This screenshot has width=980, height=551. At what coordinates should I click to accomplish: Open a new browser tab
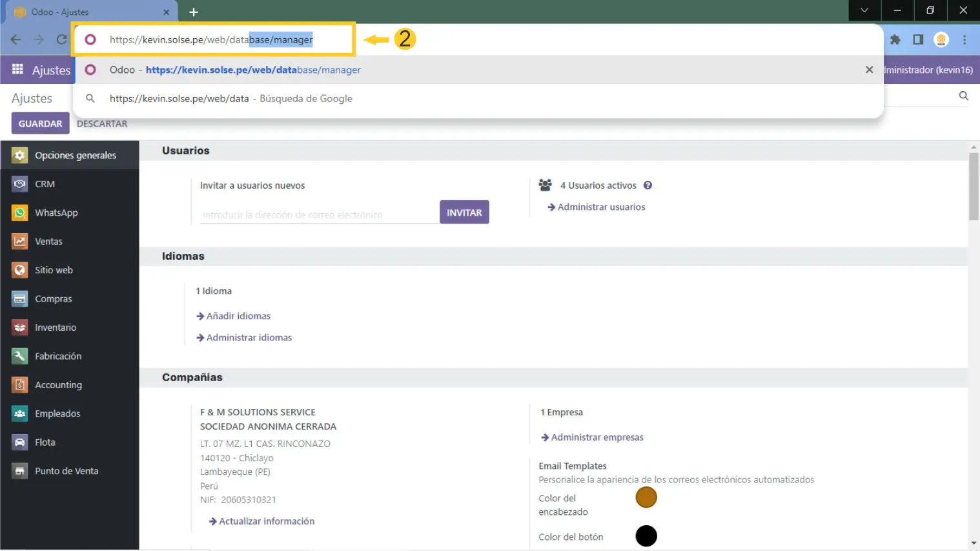tap(194, 12)
